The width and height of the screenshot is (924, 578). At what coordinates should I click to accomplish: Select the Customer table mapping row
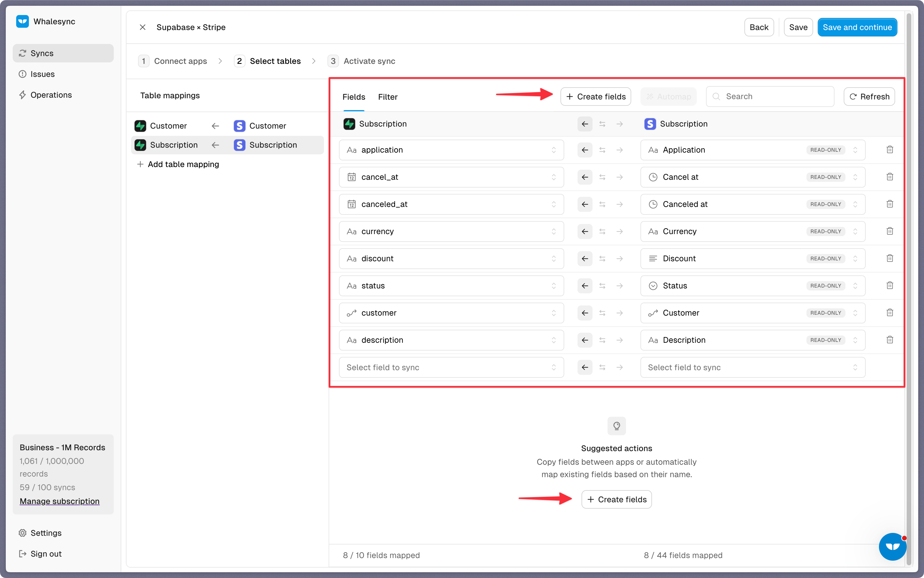(227, 126)
